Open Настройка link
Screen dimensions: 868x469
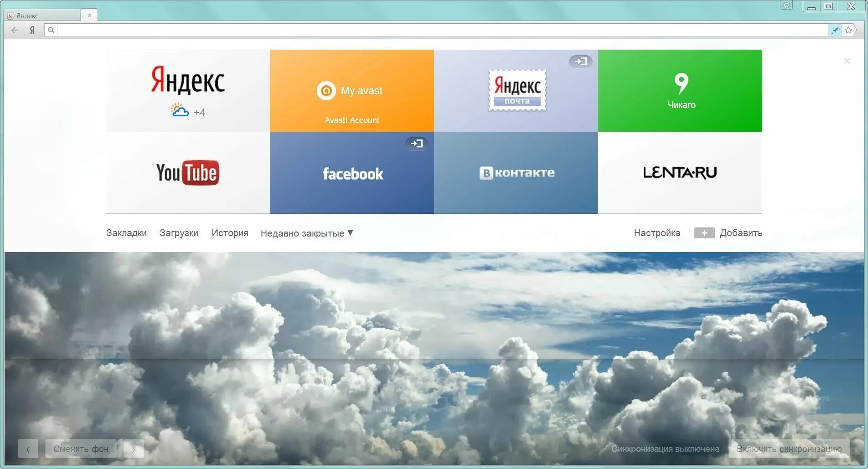coord(657,233)
